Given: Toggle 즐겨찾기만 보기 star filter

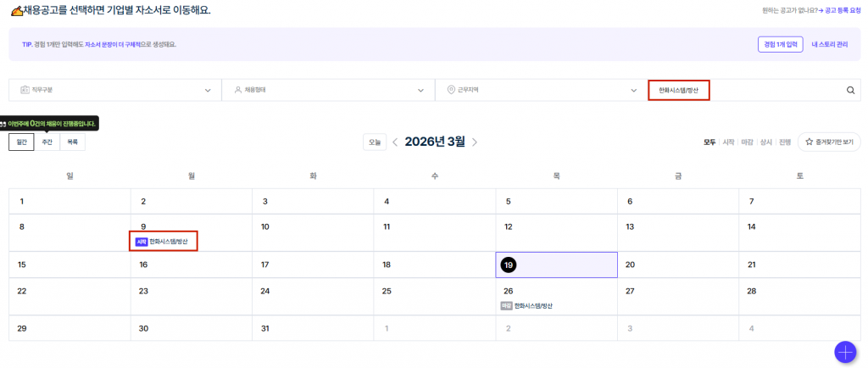Looking at the screenshot, I should point(829,142).
